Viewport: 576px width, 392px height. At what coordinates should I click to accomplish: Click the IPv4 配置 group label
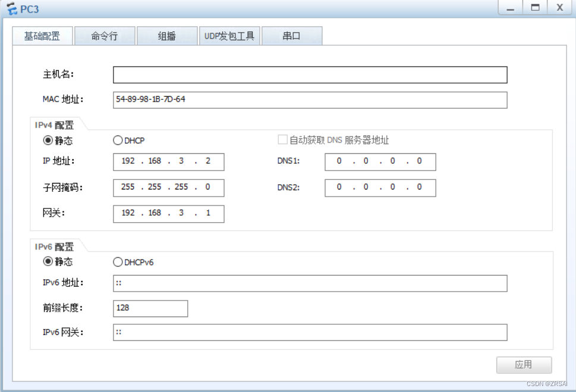(54, 125)
